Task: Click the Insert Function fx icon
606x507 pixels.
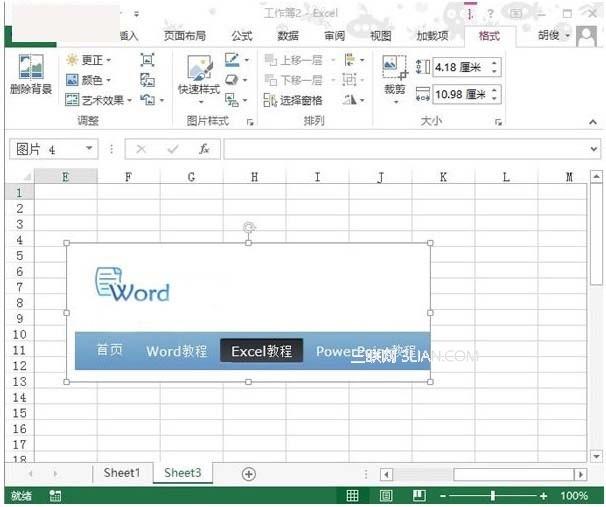Action: click(204, 149)
